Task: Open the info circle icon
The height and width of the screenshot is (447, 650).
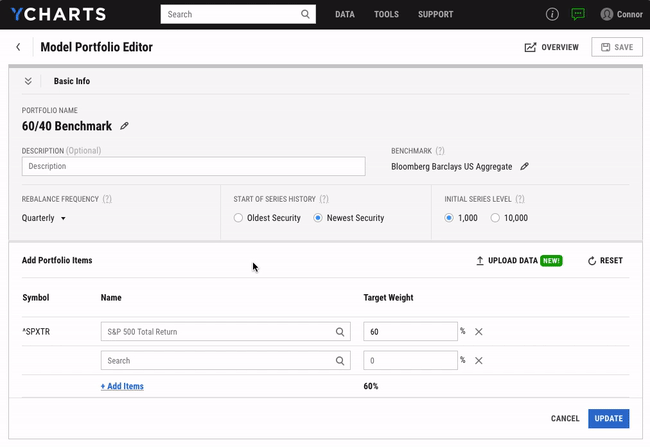Action: (552, 14)
